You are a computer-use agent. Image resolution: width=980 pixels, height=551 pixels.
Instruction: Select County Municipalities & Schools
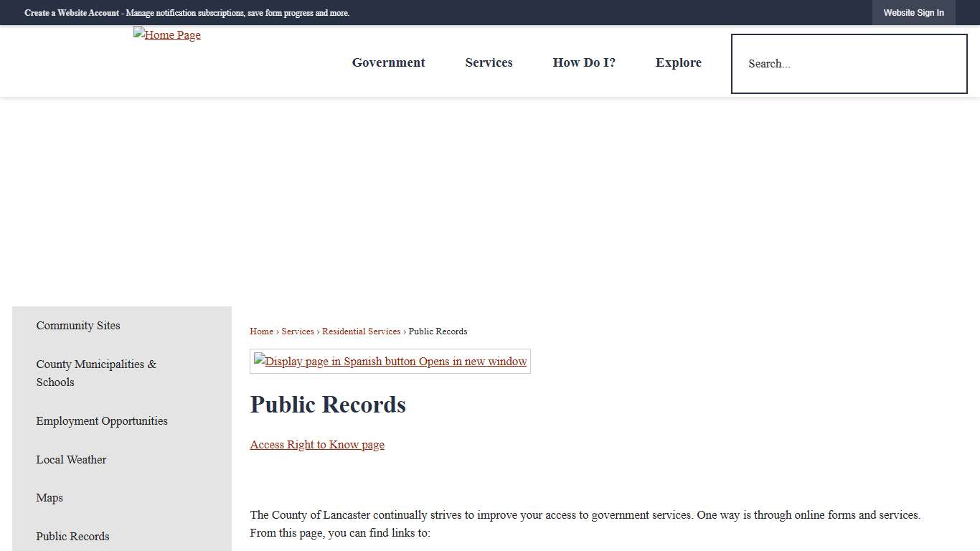pyautogui.click(x=96, y=373)
